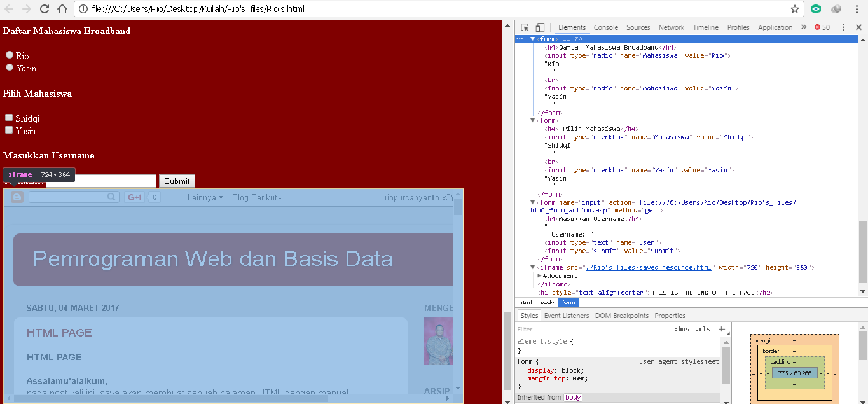Check the Yasin checkbox
The width and height of the screenshot is (868, 404).
(x=9, y=130)
